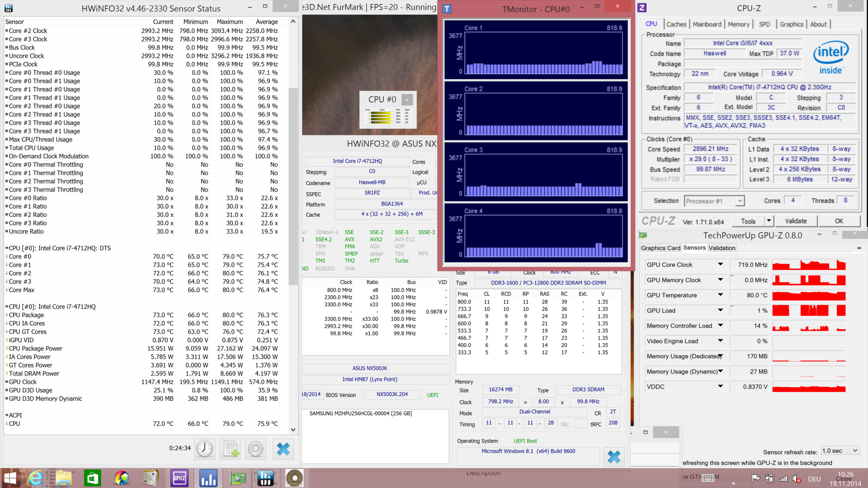This screenshot has height=488, width=868.
Task: Switch to the Caches tab in CPU-Z
Action: click(676, 24)
